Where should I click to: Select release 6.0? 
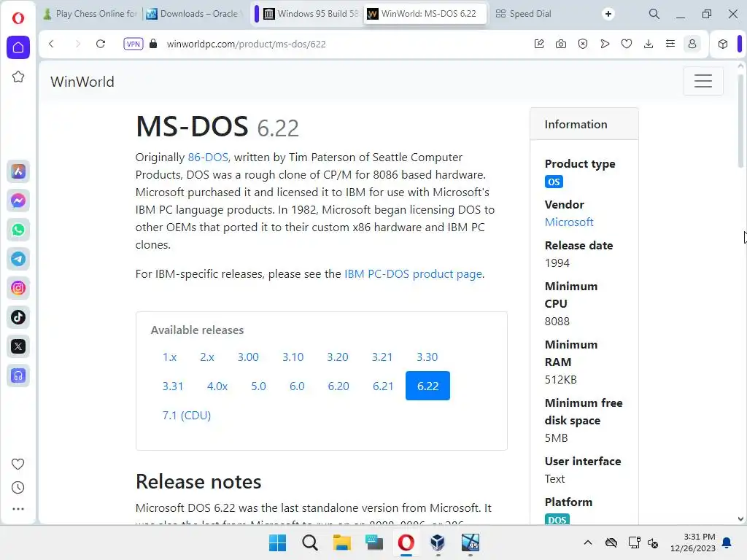(x=297, y=386)
